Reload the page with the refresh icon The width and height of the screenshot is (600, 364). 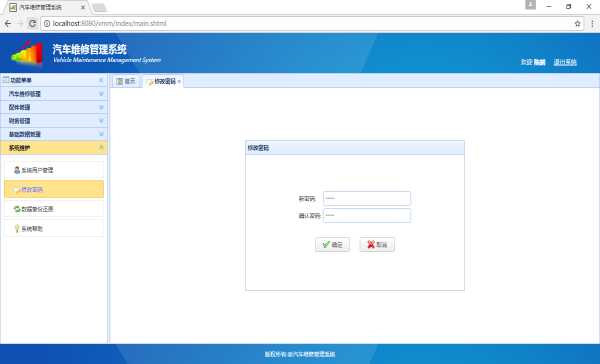coord(33,24)
